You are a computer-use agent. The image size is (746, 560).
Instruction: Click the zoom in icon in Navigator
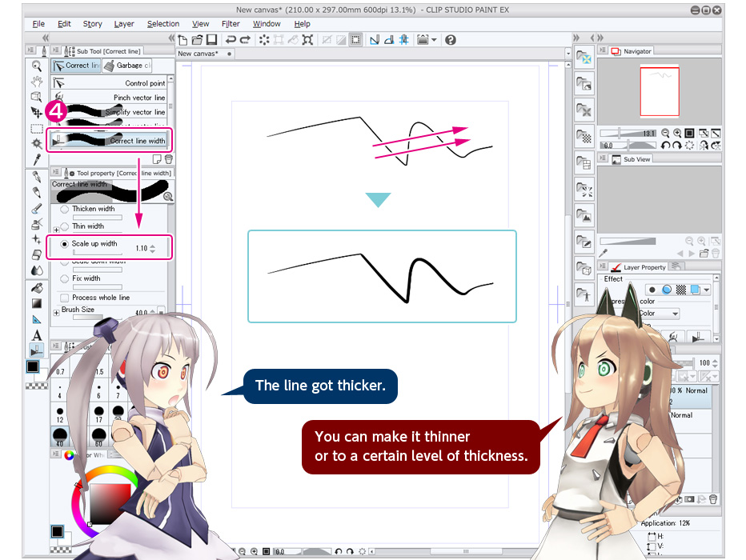(x=676, y=134)
